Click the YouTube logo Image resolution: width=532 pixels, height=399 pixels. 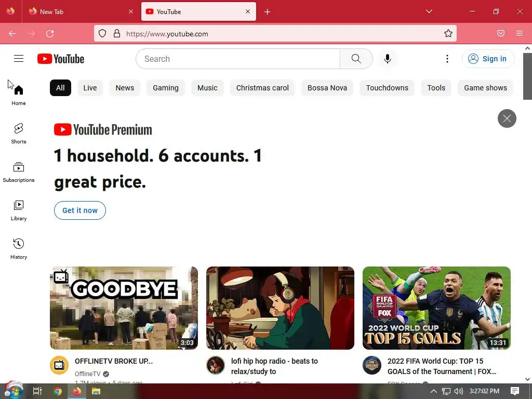[x=61, y=59]
